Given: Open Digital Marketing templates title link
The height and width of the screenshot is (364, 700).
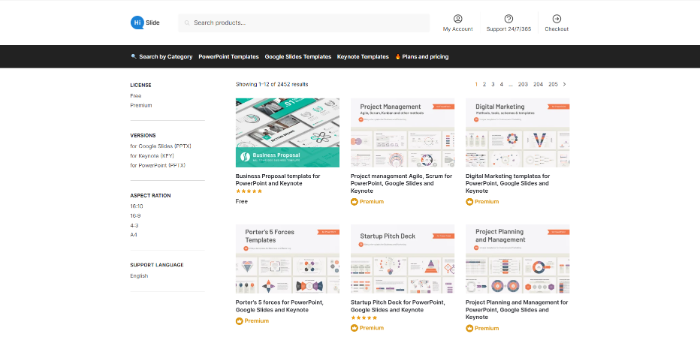Looking at the screenshot, I should point(508,184).
